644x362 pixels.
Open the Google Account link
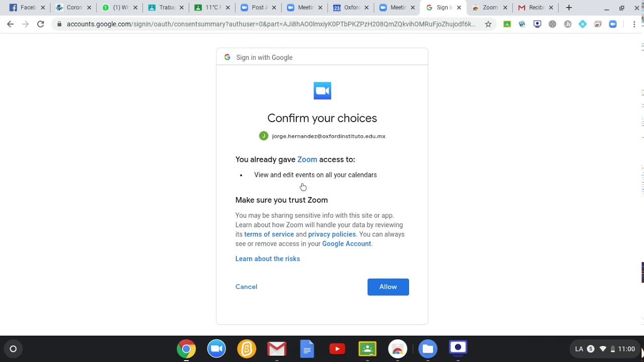point(346,244)
